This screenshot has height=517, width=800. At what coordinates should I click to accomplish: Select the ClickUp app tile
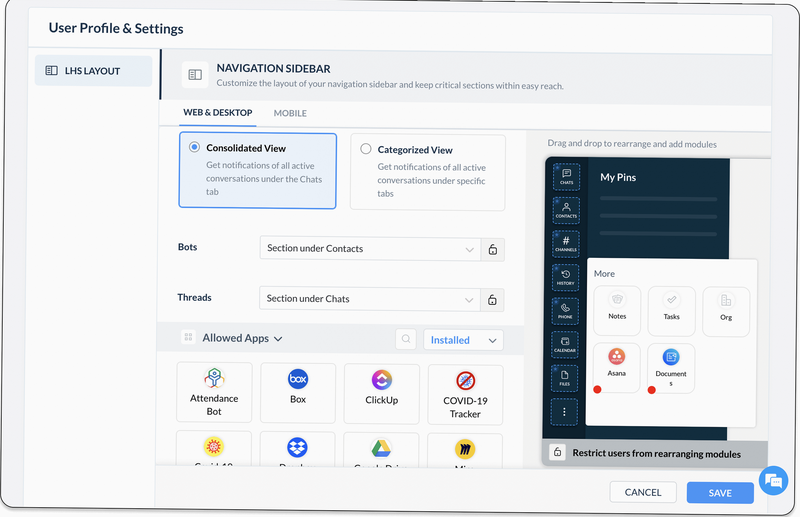[x=382, y=394]
